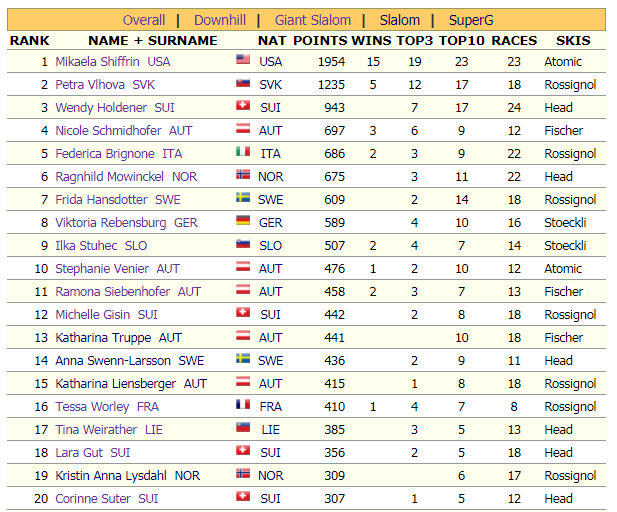617x512 pixels.
Task: Switch to the Overall standings tab
Action: tap(144, 20)
